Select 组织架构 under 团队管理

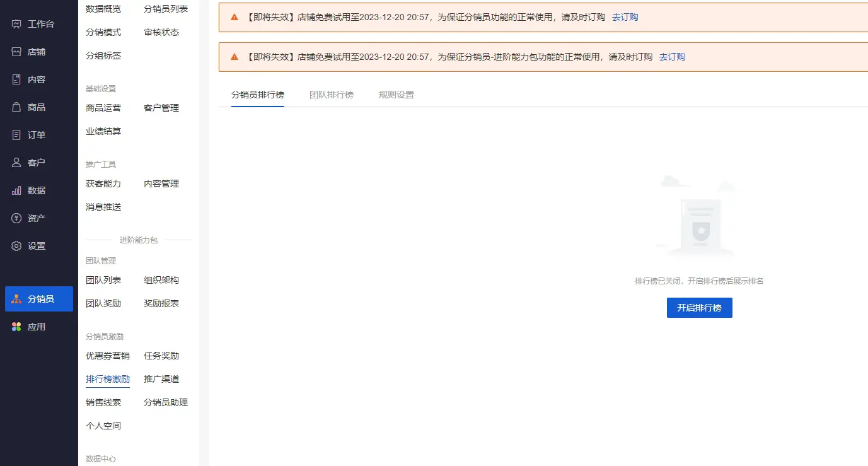point(161,280)
